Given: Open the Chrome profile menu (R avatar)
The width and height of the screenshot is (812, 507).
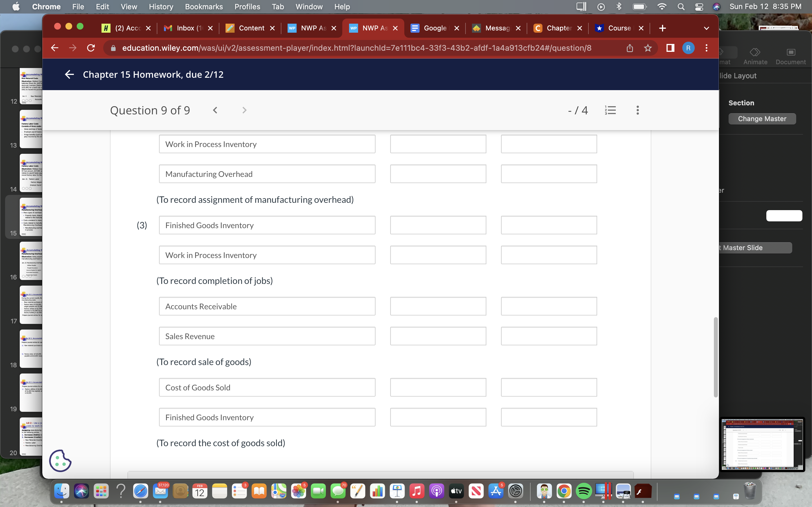Looking at the screenshot, I should [689, 48].
